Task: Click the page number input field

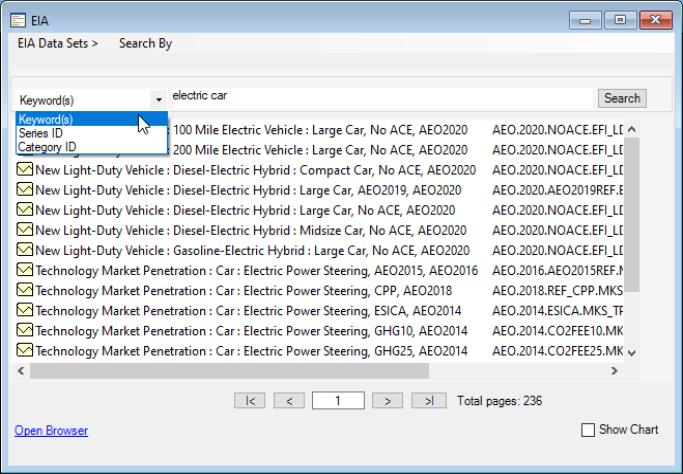Action: coord(336,401)
